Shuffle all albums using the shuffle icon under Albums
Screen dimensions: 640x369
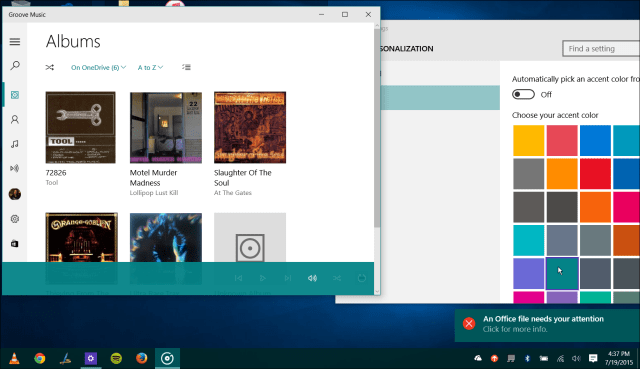tap(50, 67)
